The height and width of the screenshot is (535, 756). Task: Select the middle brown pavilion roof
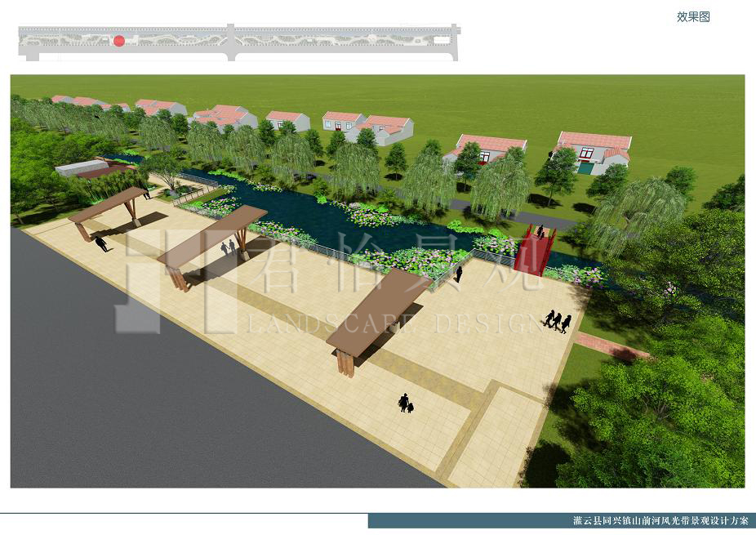point(212,235)
